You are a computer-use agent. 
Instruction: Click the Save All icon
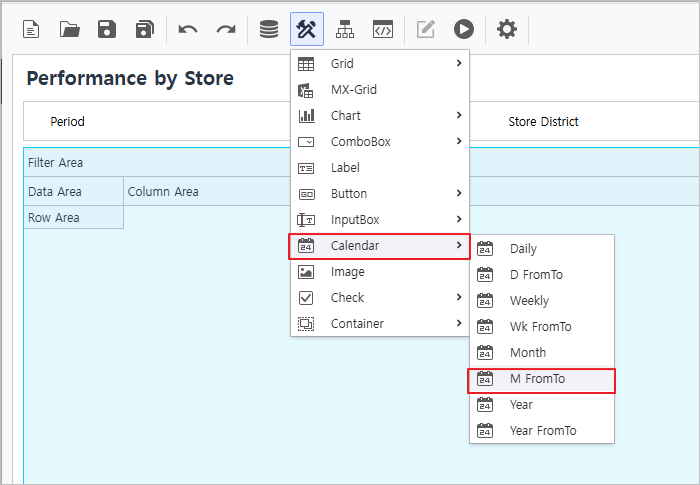[145, 29]
